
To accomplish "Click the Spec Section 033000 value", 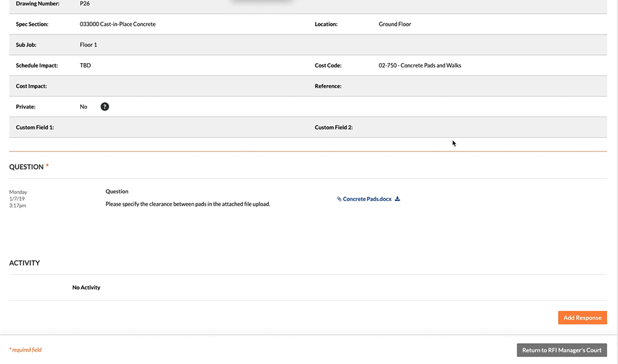I will pos(117,24).
